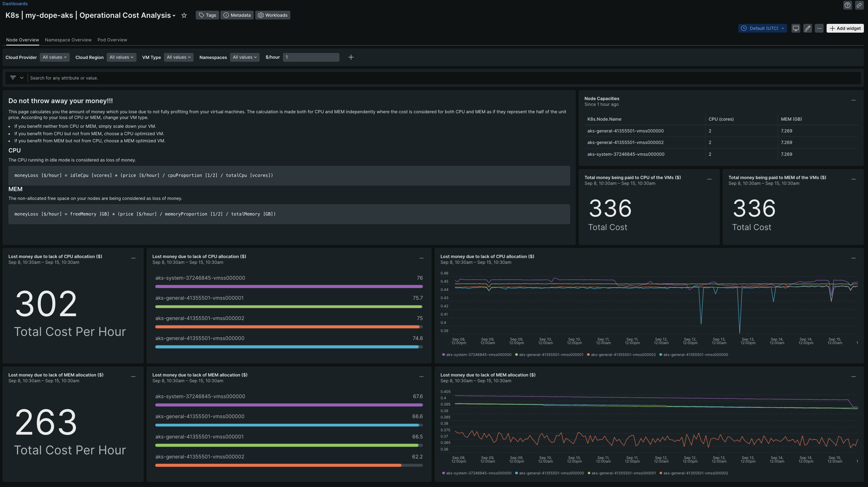Copy dashboard permalink via link icon
The width and height of the screenshot is (868, 487).
pos(859,5)
